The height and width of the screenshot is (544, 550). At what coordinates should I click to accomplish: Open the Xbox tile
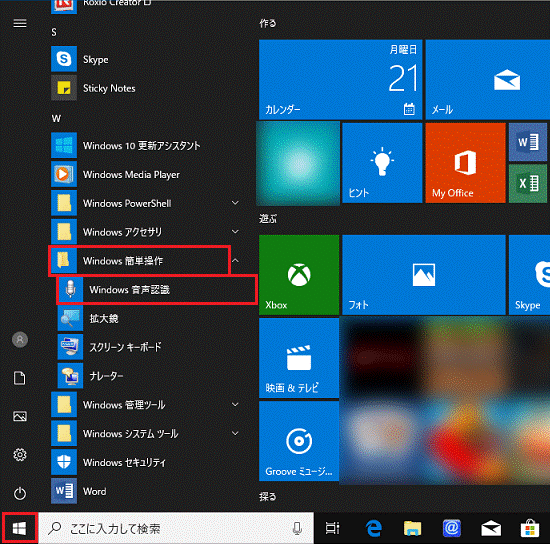[299, 275]
